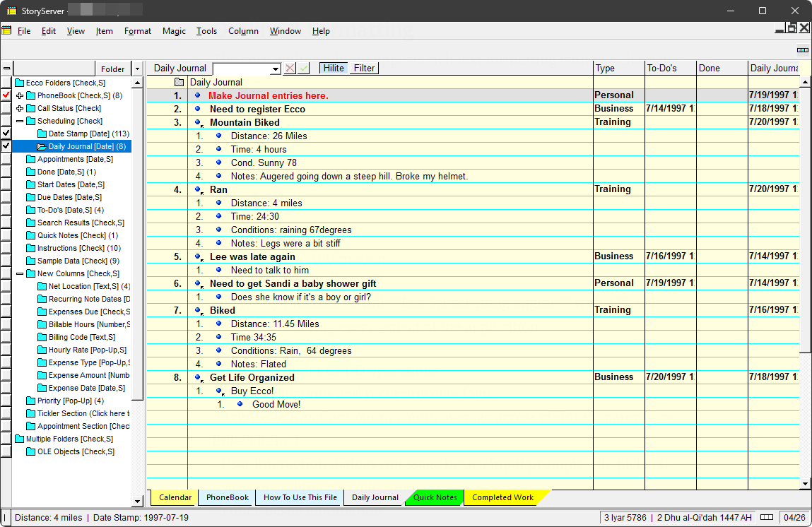Toggle the checkbox for PhoneBook folder
812x527 pixels.
(x=6, y=96)
